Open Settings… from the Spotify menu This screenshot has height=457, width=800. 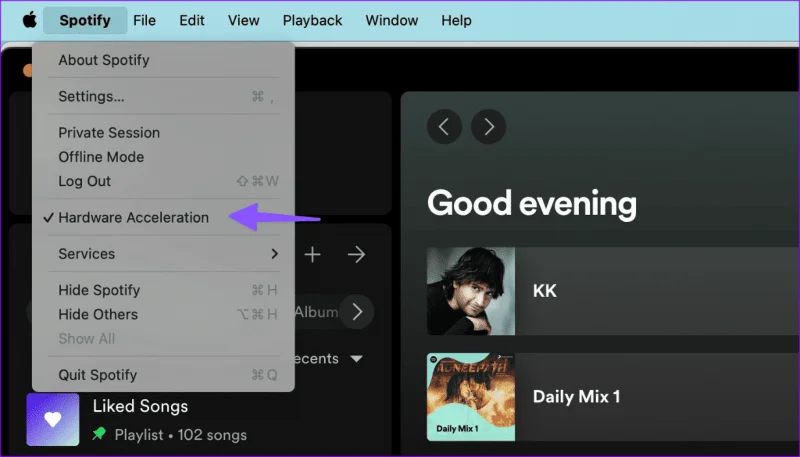tap(164, 96)
